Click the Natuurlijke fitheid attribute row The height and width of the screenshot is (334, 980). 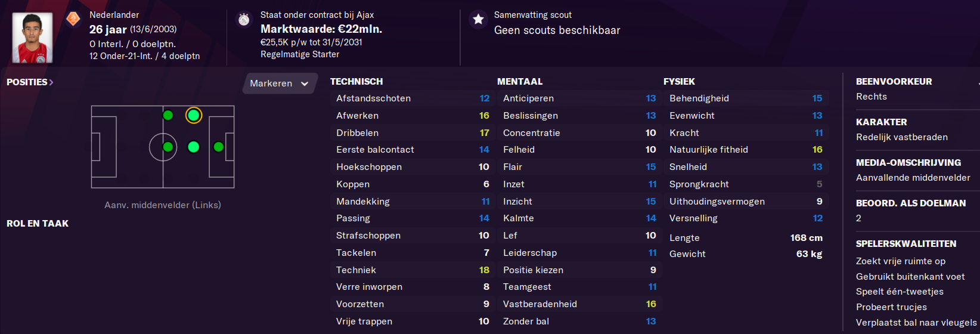(x=746, y=150)
